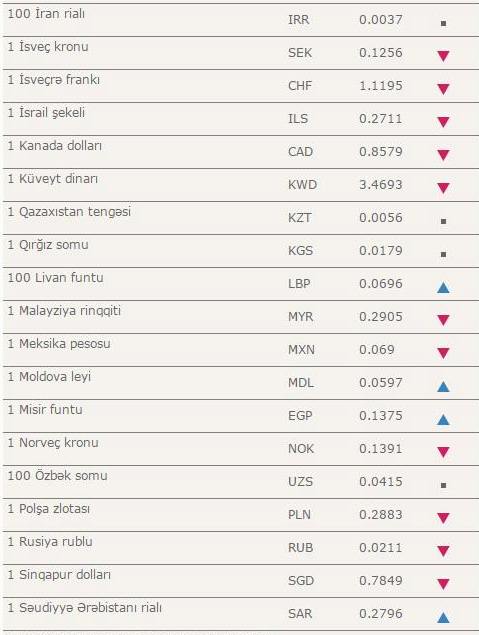Select the 1 Kanada dolları currency name
The image size is (479, 635).
pos(55,146)
